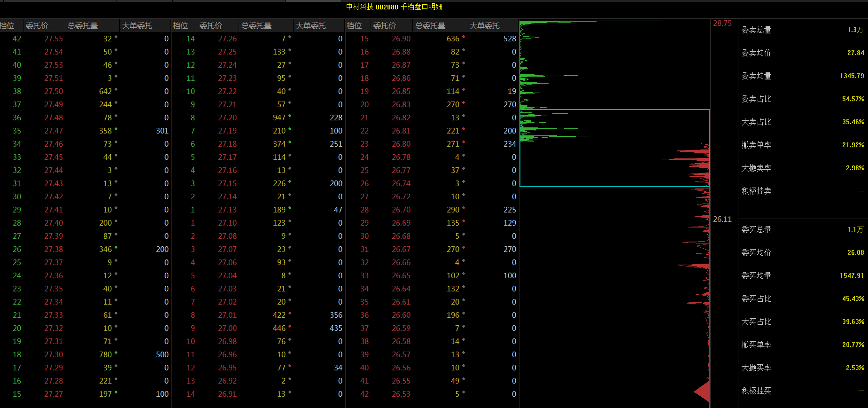The height and width of the screenshot is (408, 868).
Task: Click the bid price cell 26.53
Action: pyautogui.click(x=401, y=394)
